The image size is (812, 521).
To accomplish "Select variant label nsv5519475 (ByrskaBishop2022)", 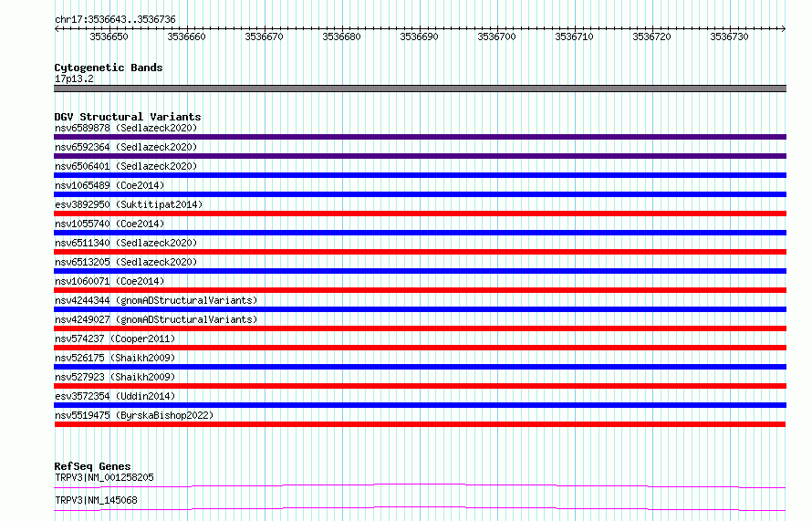I will (134, 415).
